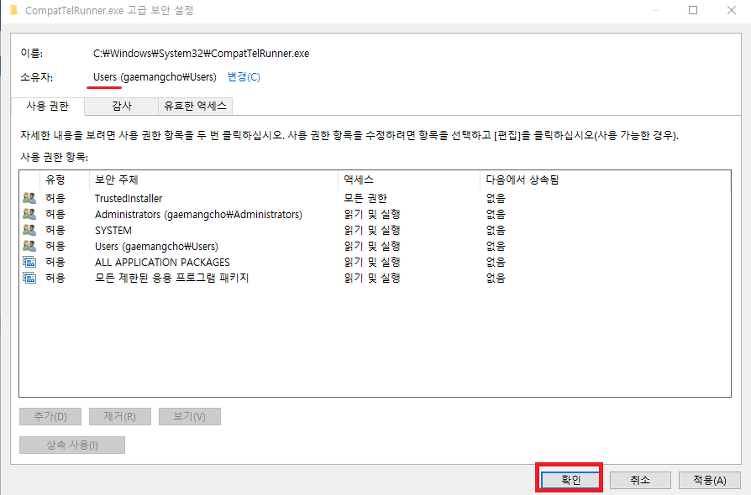
Task: Click the 적용(A) button
Action: (x=708, y=481)
